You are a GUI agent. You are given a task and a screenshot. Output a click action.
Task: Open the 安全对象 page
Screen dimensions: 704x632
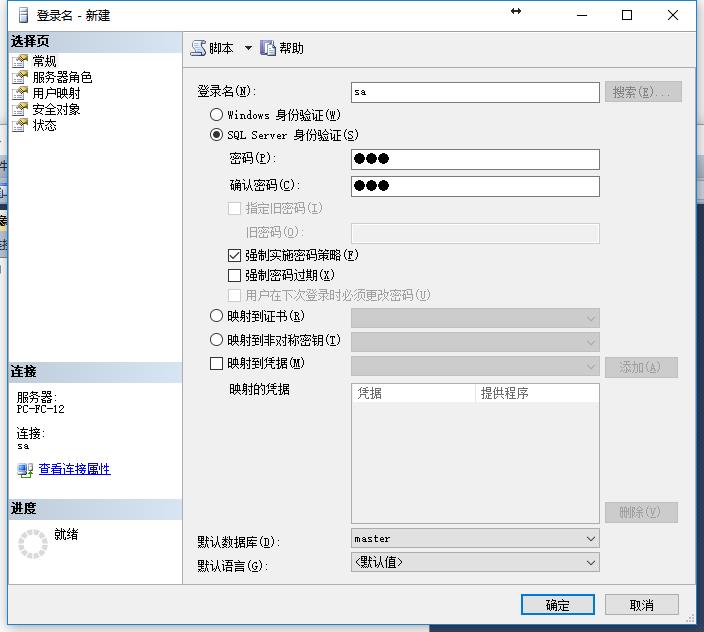coord(56,110)
